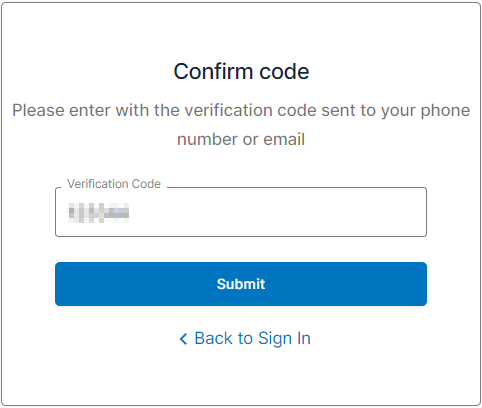
Task: Click the words Sign In in the back link
Action: pyautogui.click(x=284, y=339)
